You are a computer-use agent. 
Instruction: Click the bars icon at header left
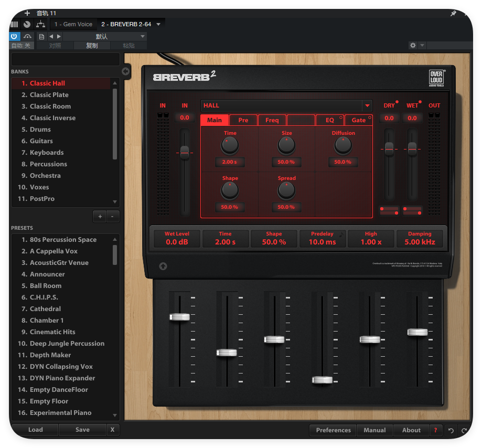[14, 24]
